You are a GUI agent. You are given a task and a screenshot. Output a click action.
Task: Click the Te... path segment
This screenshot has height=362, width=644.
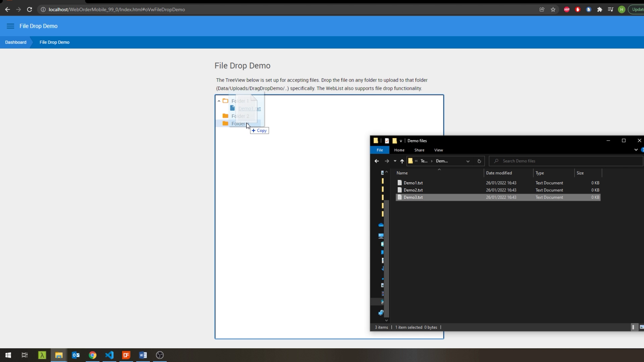[424, 161]
